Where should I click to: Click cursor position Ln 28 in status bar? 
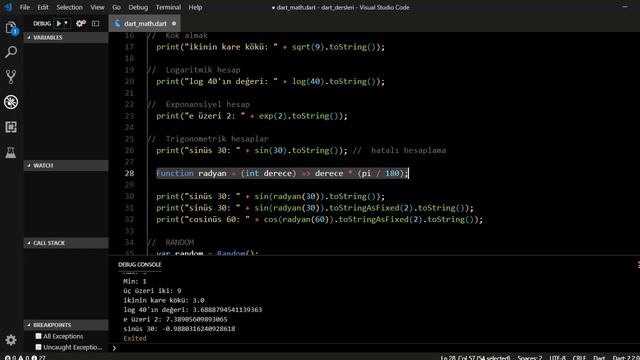[475, 358]
